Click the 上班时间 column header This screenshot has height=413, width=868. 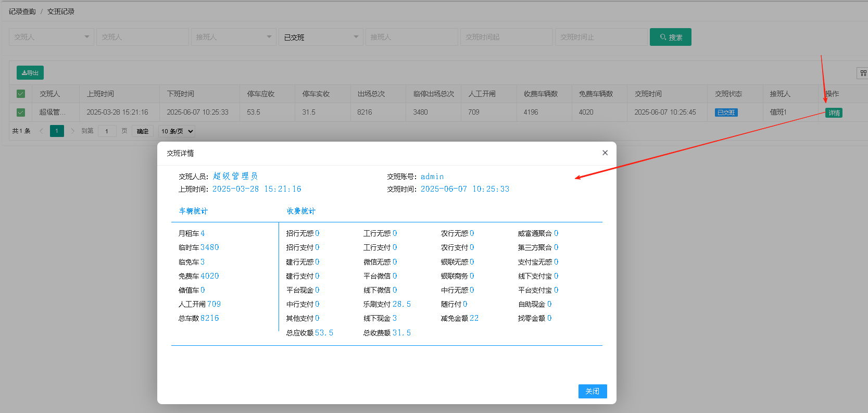[x=100, y=94]
